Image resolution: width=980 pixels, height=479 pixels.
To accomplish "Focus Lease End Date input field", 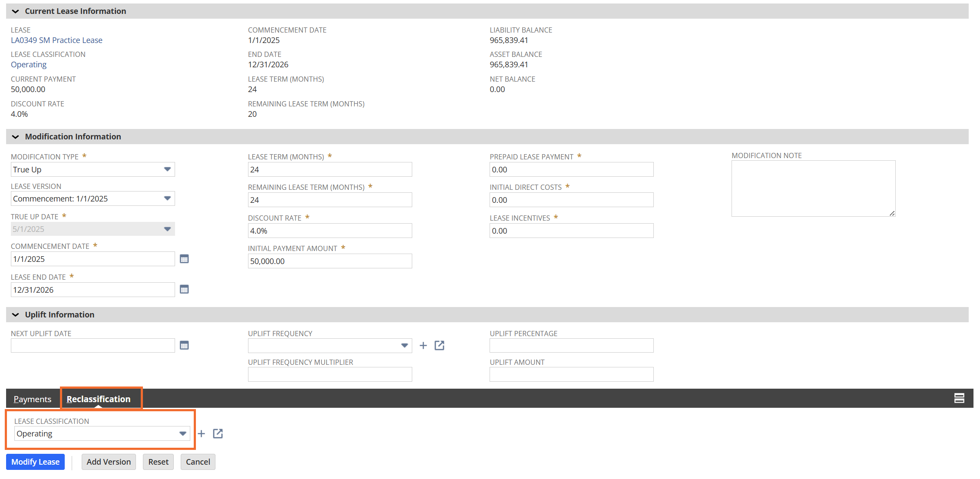I will (x=93, y=290).
